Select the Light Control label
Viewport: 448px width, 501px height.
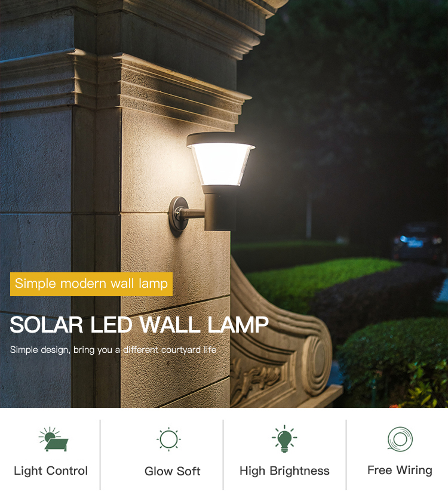click(x=51, y=471)
